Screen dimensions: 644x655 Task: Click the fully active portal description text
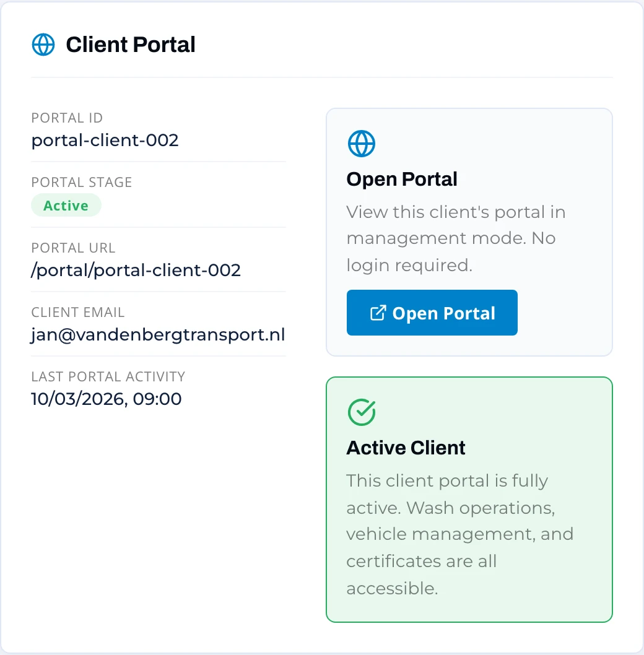click(459, 535)
